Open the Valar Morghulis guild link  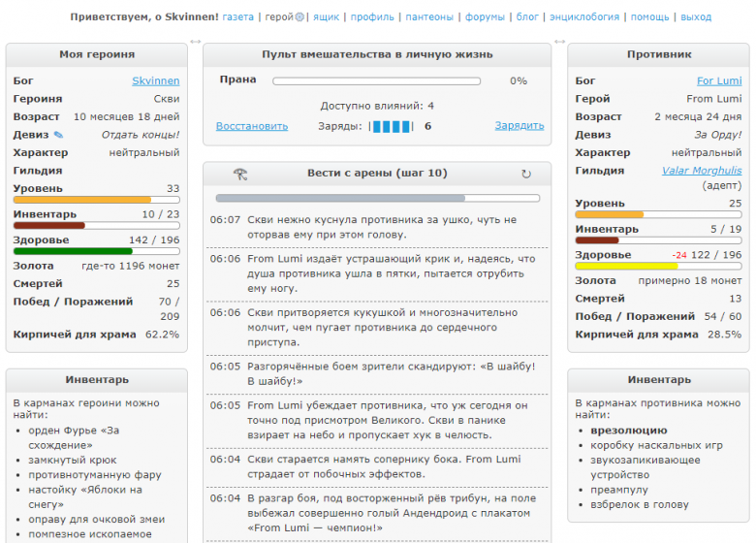click(x=702, y=171)
